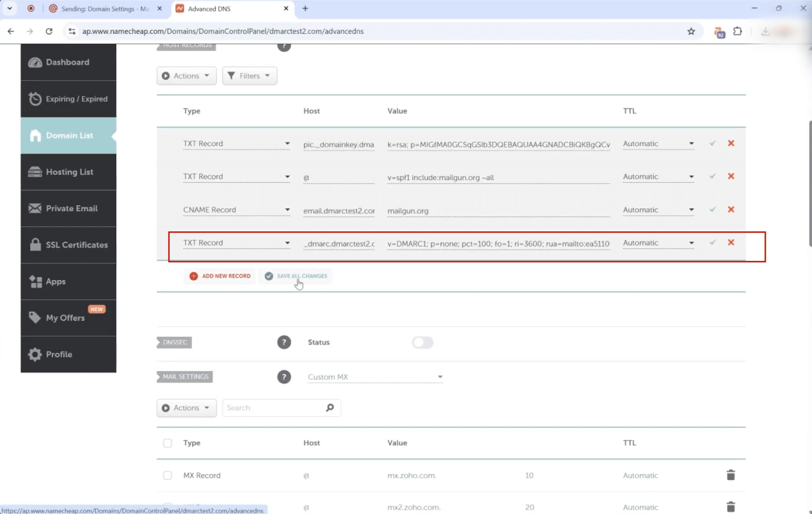Remove the CNAME record using red X
This screenshot has width=812, height=514.
[x=730, y=210]
